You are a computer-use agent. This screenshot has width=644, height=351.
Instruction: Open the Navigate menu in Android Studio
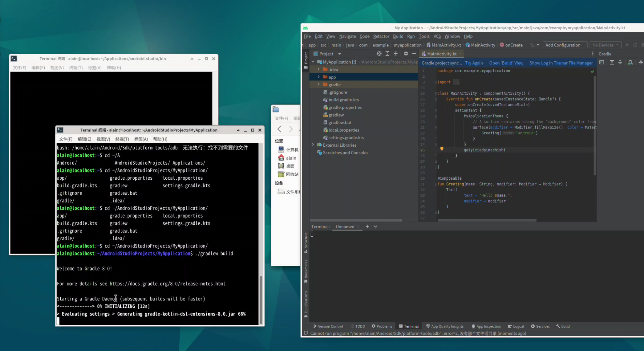(347, 36)
